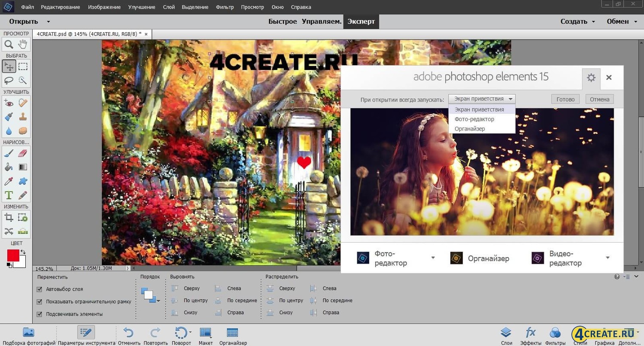Select the Type text tool
The width and height of the screenshot is (644, 346).
coord(9,195)
